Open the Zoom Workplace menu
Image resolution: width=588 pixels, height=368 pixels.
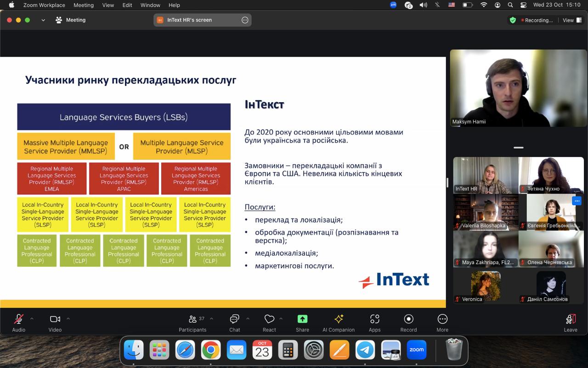[x=44, y=5]
